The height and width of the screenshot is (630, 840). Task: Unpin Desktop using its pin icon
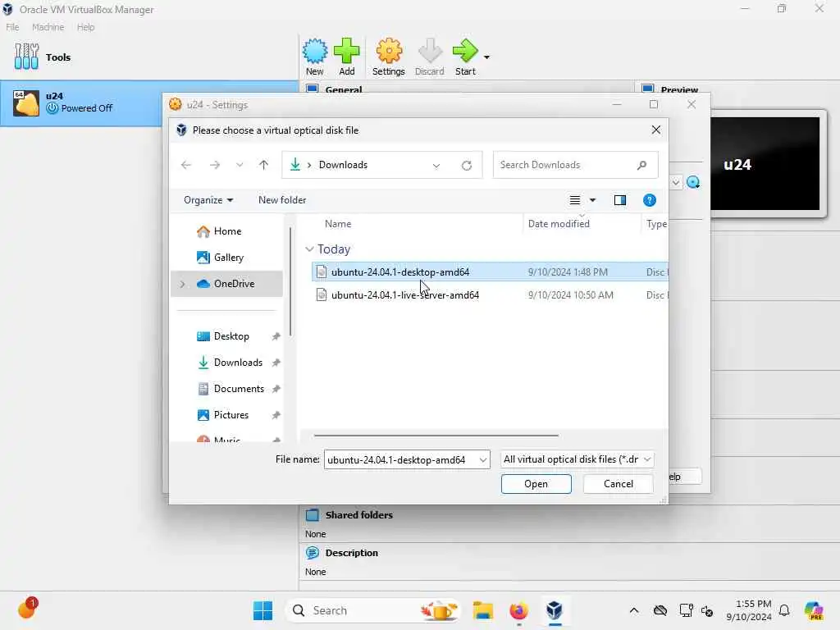tap(276, 336)
